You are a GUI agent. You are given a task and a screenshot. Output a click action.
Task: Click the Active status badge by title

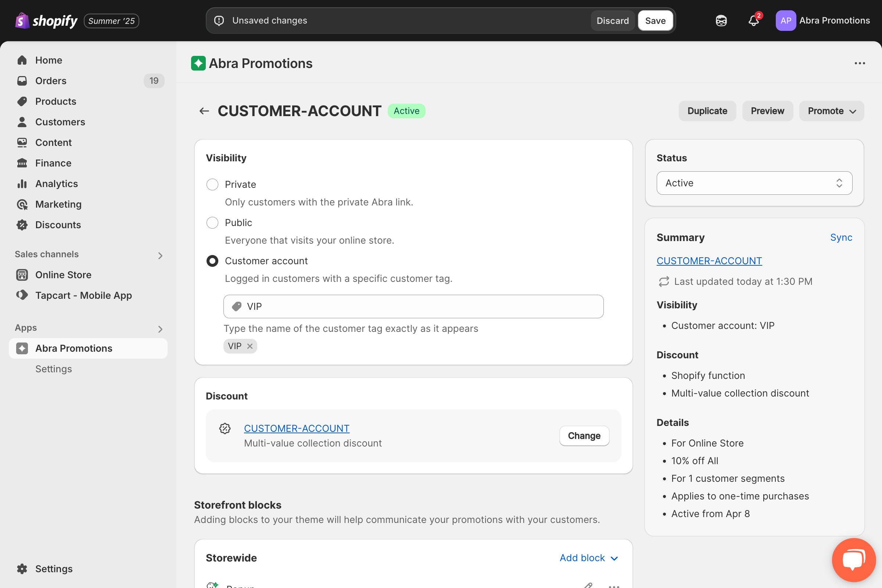406,111
